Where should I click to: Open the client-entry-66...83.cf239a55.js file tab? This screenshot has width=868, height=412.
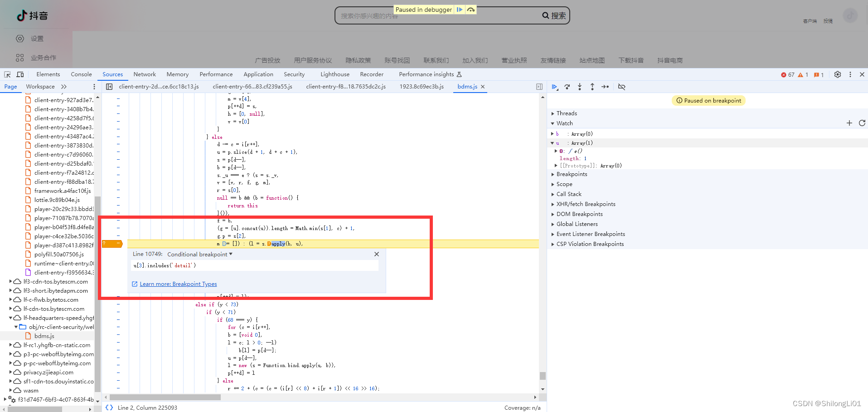(x=252, y=87)
